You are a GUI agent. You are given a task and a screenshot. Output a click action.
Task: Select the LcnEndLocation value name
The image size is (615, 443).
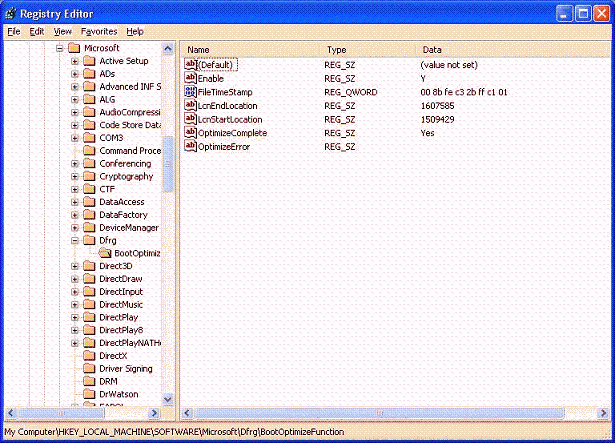tap(227, 106)
